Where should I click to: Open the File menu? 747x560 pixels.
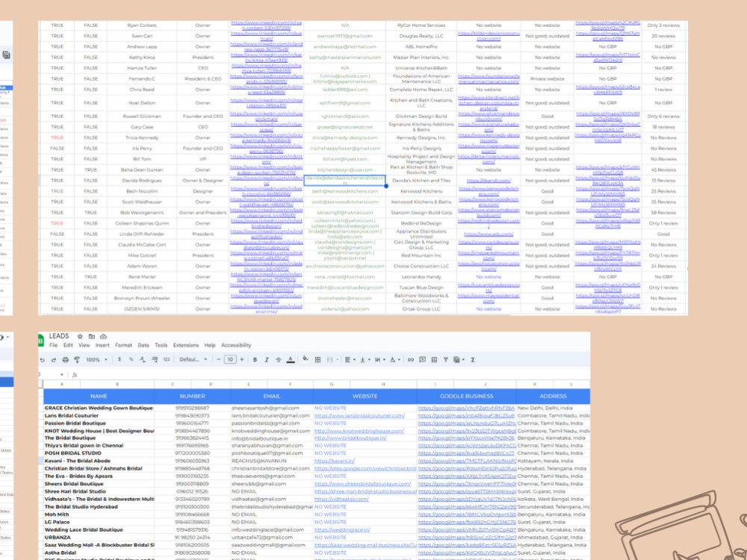53,345
